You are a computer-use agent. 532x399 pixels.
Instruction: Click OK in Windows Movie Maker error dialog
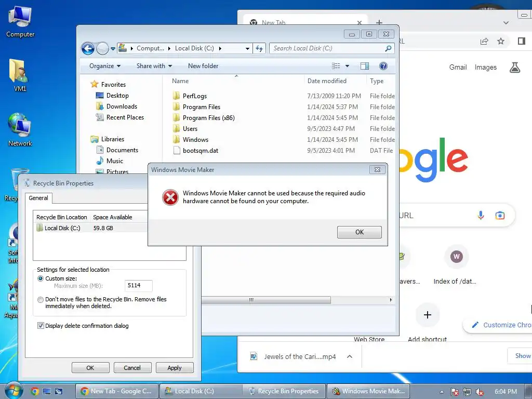coord(360,232)
